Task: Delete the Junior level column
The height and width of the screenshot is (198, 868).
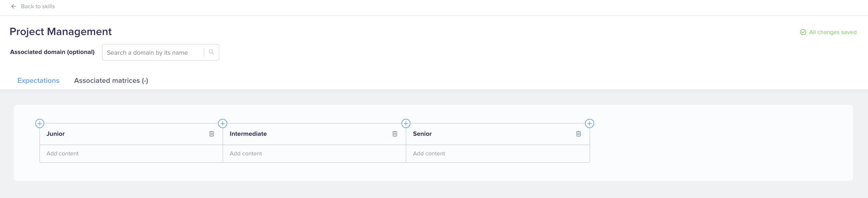Action: [x=212, y=134]
